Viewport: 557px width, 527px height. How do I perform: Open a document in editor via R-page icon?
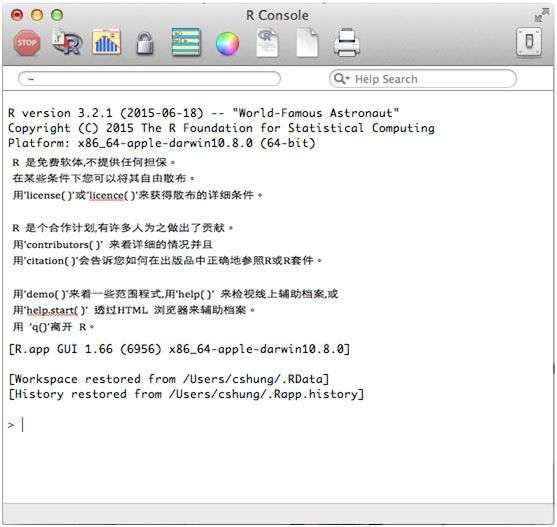click(267, 43)
